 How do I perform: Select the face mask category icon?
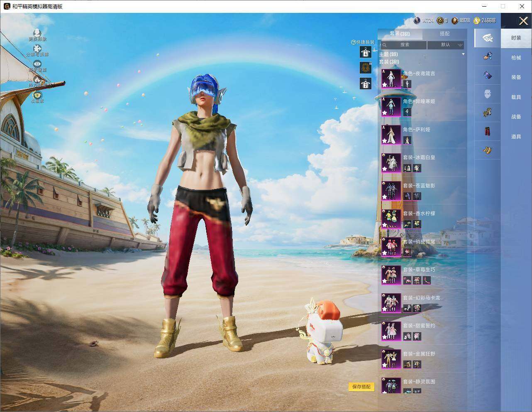[x=488, y=94]
